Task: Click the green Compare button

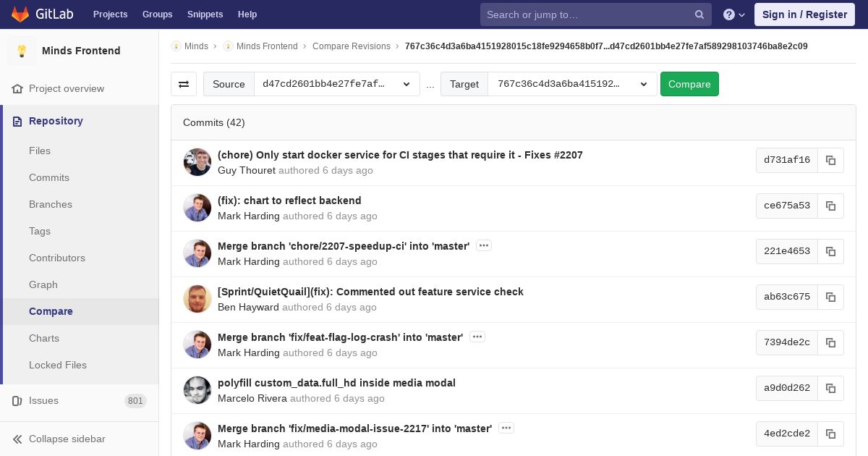Action: [689, 84]
